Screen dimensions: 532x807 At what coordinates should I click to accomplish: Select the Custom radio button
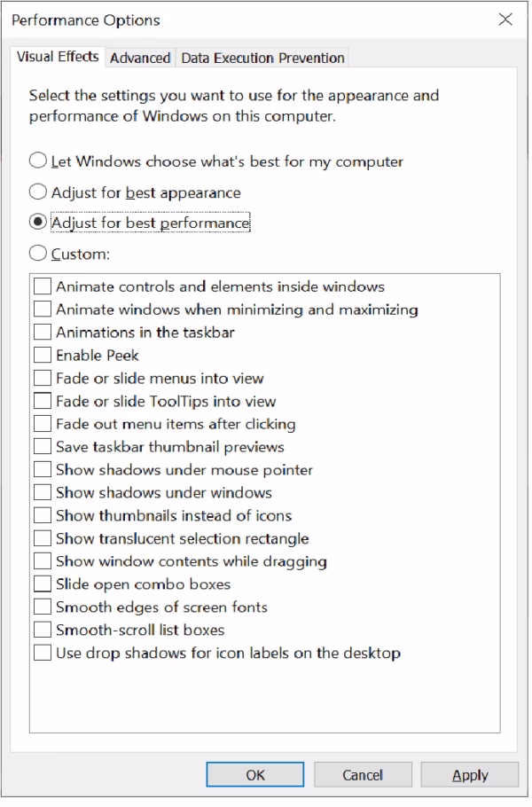pos(38,254)
